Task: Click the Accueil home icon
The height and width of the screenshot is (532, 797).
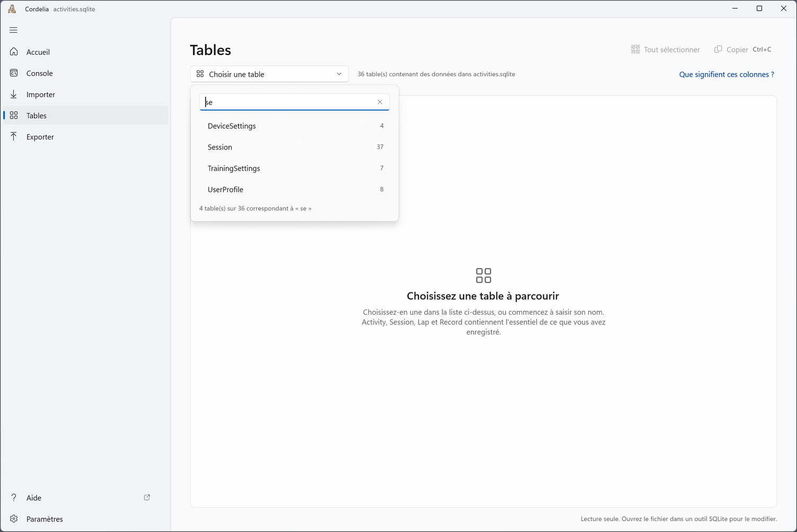Action: (x=14, y=52)
